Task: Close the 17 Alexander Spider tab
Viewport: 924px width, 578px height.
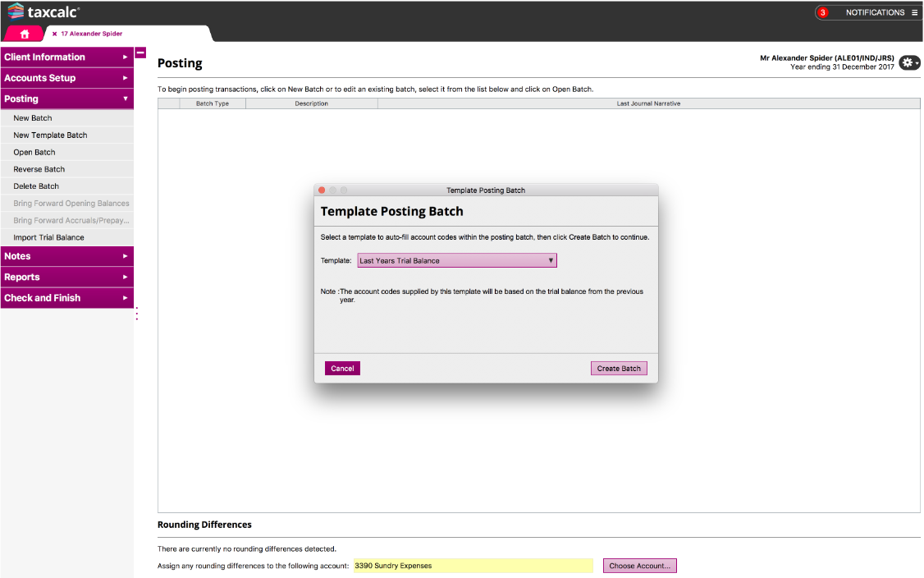Action: tap(54, 34)
